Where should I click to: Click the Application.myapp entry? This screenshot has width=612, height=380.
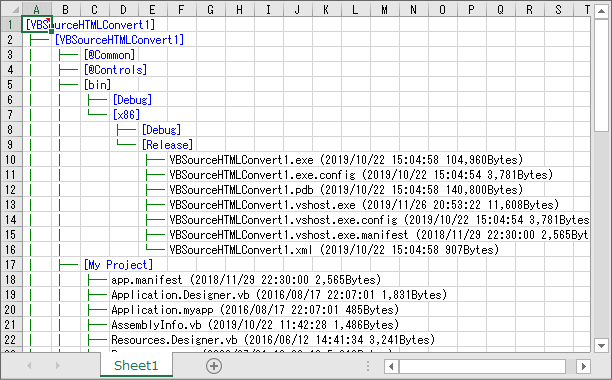pyautogui.click(x=255, y=310)
